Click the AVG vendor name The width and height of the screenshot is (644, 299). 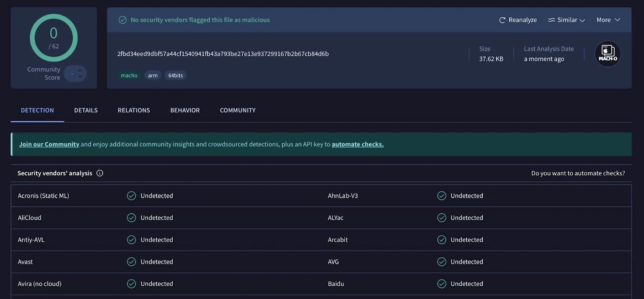pyautogui.click(x=333, y=262)
